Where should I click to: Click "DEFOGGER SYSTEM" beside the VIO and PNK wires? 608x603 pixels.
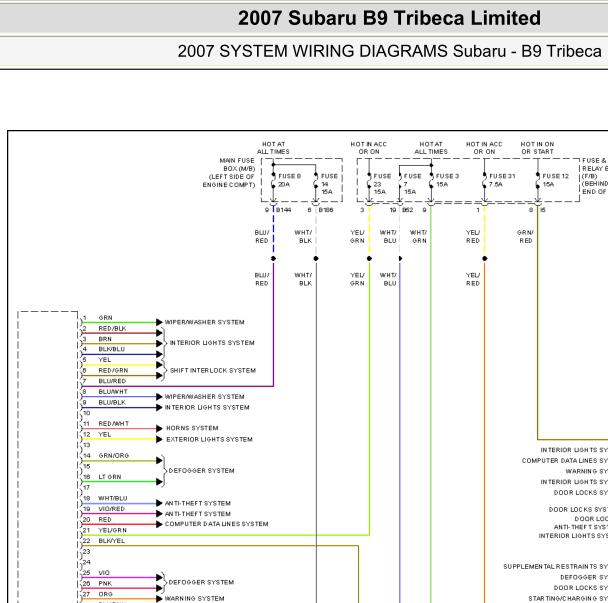point(201,582)
